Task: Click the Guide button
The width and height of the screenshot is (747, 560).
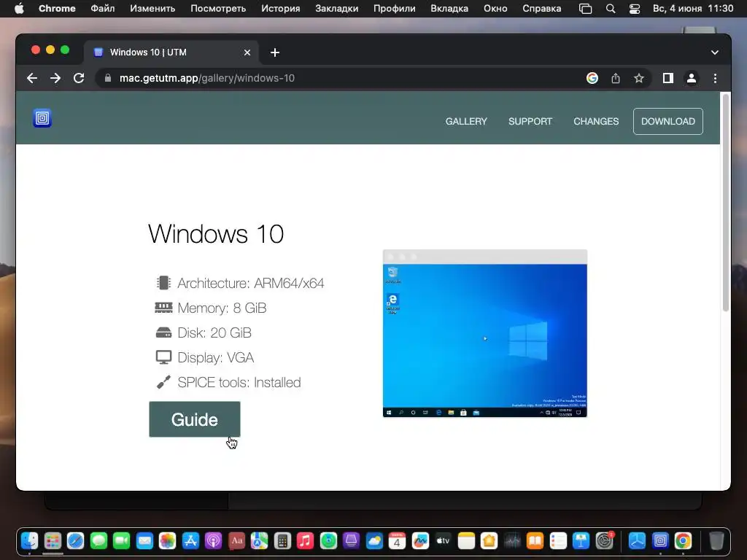Action: [194, 419]
